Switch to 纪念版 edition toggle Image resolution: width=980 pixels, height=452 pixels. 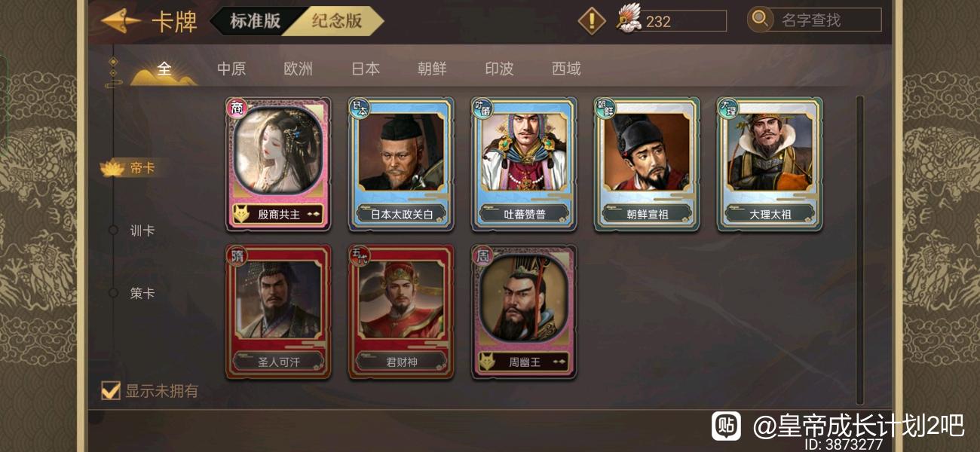pos(338,21)
